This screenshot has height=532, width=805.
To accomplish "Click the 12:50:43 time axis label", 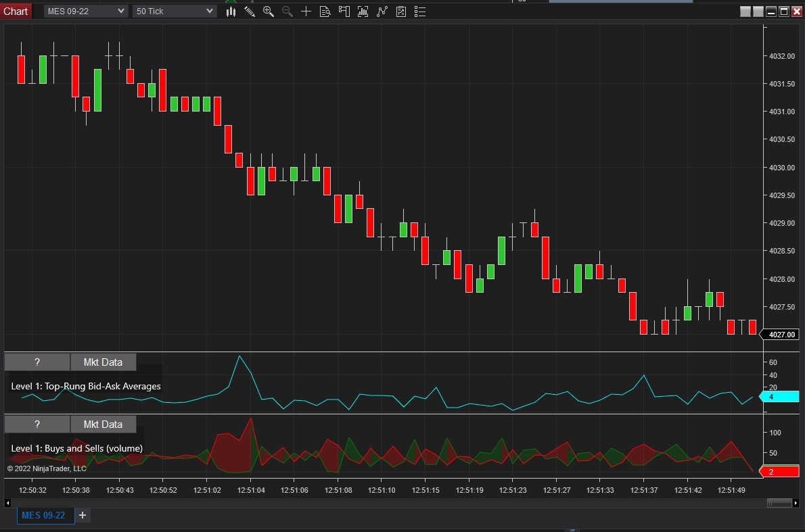I will 120,490.
